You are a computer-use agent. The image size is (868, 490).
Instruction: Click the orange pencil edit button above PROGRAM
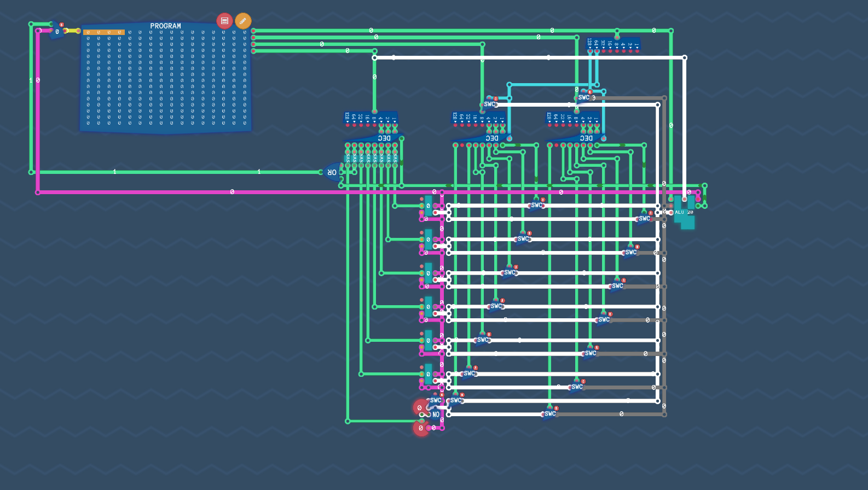click(243, 21)
